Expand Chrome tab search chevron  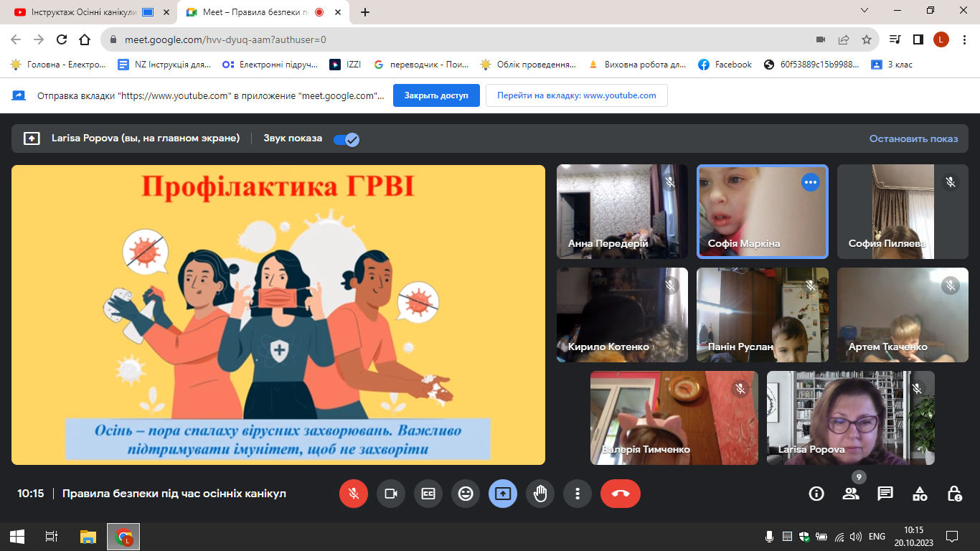click(864, 11)
